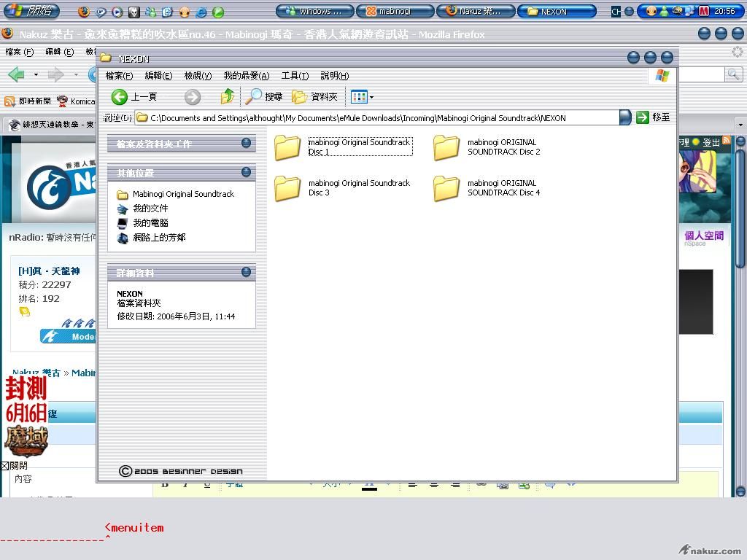Open 即時新聞 bookmark feed in Firefox

[x=28, y=101]
